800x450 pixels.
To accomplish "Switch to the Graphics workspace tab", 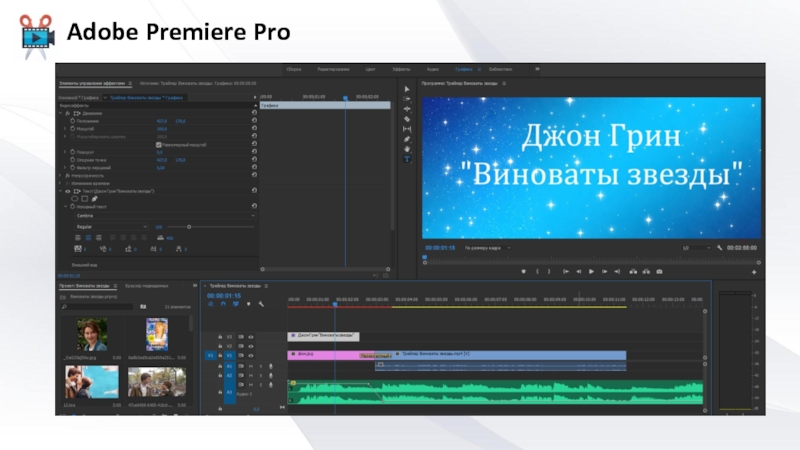I will point(464,69).
